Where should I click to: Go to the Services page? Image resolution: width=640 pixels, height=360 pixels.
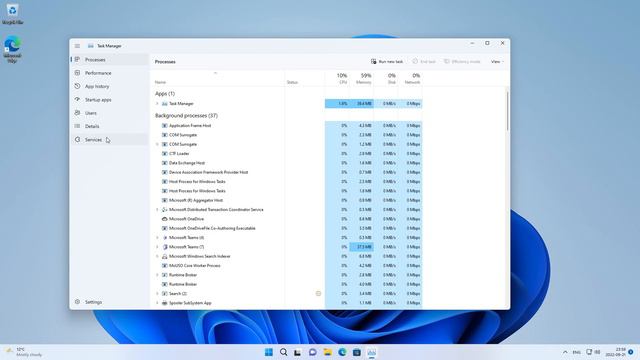(109, 140)
